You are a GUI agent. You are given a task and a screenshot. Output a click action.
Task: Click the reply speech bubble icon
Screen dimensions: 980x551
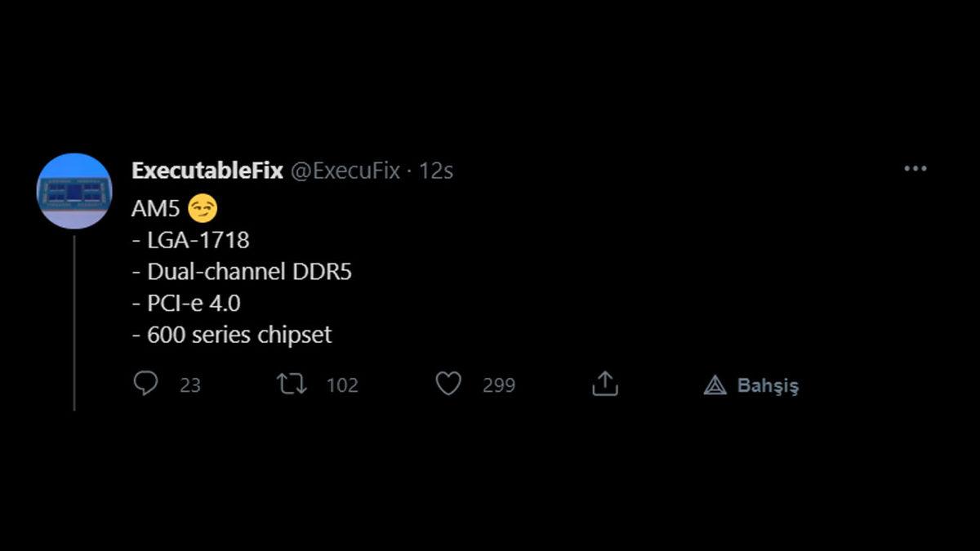point(145,384)
